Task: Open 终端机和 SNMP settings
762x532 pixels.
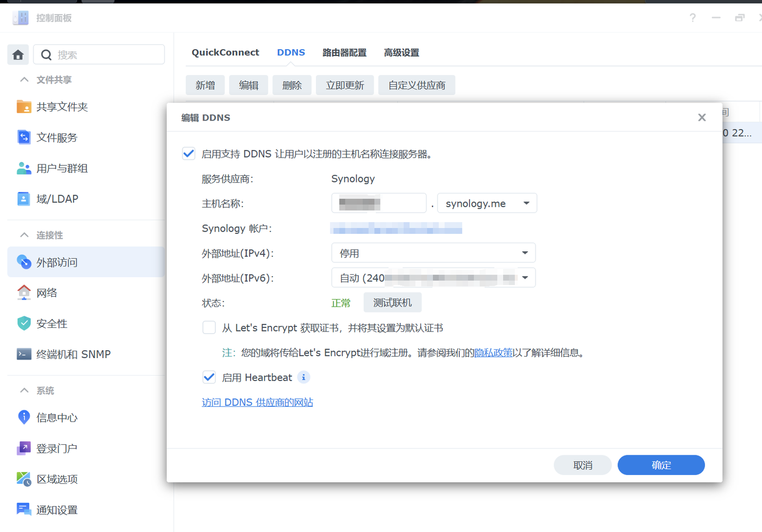Action: [24, 354]
